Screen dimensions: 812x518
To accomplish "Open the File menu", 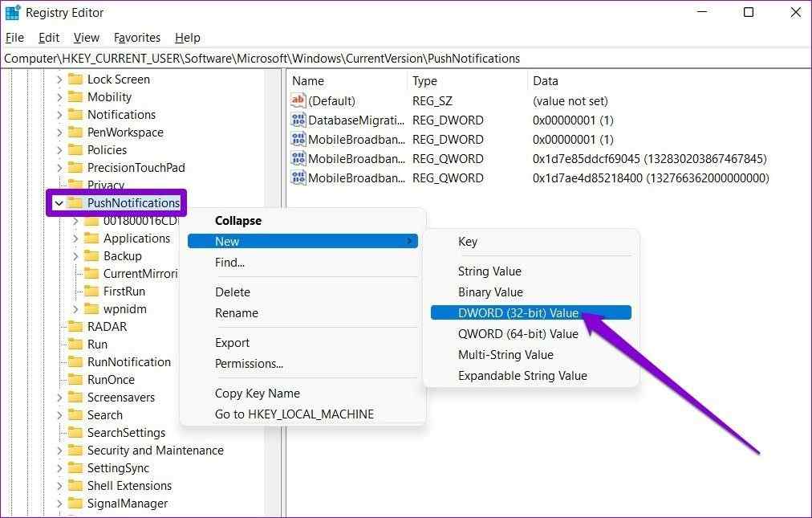I will pyautogui.click(x=14, y=38).
